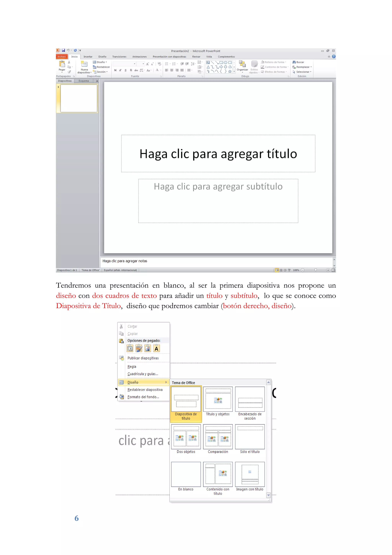Image resolution: width=392 pixels, height=555 pixels.
Task: Open Diseño submenu in context menu
Action: (x=144, y=382)
